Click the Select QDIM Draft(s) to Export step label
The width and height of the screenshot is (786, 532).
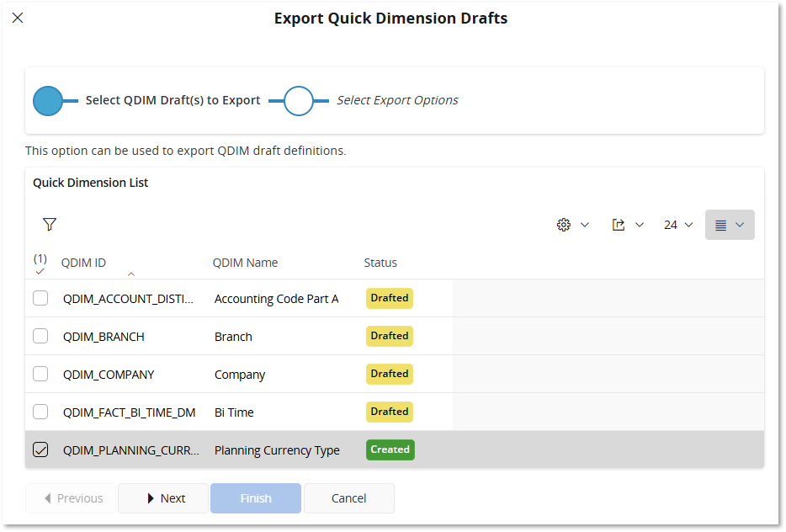click(x=173, y=100)
